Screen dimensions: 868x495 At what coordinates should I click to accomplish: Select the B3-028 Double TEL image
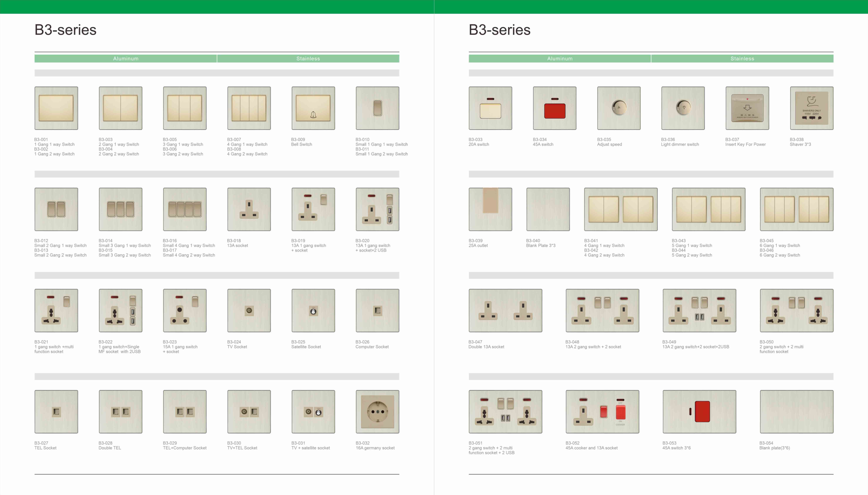coord(120,412)
